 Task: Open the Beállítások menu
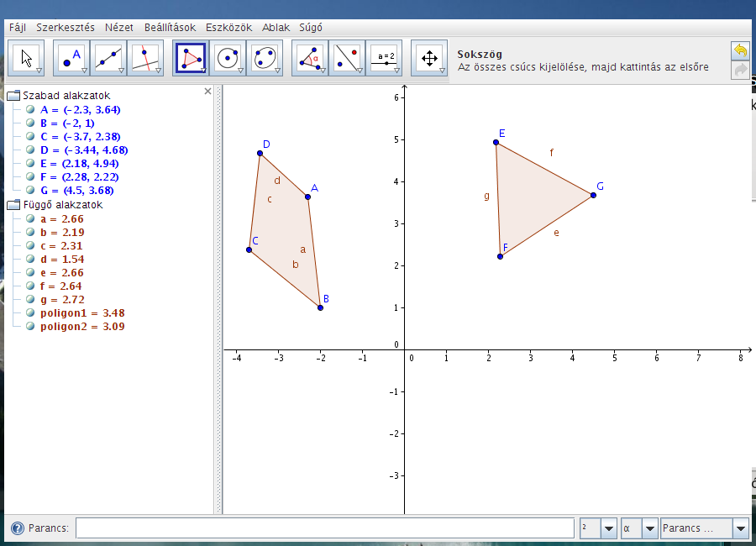click(171, 28)
